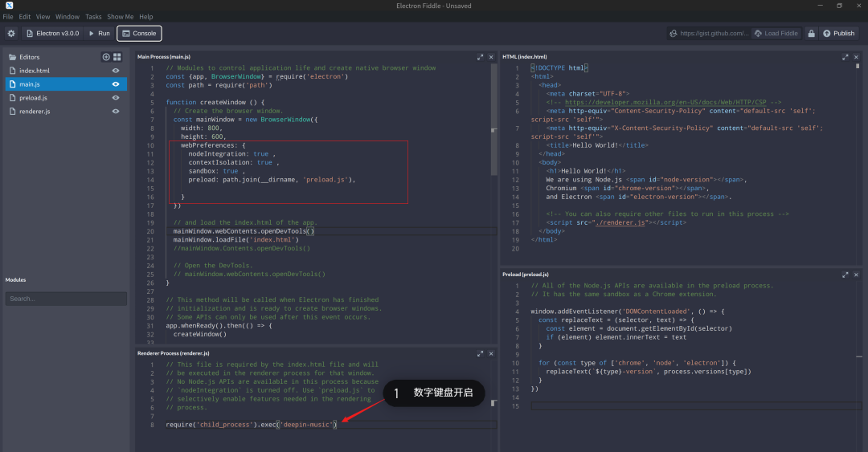The width and height of the screenshot is (868, 452).
Task: Select renderer.js in Editors list
Action: point(66,112)
